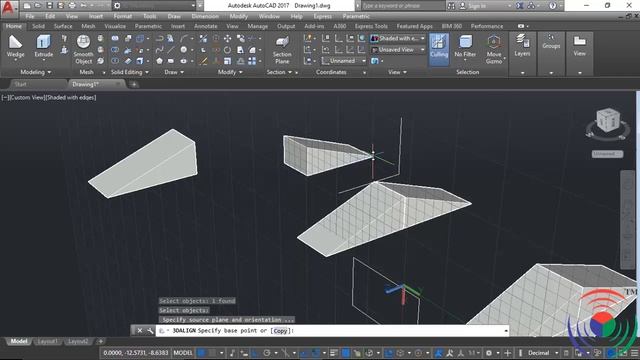Toggle the Culling selection button
640x360 pixels.
click(439, 49)
